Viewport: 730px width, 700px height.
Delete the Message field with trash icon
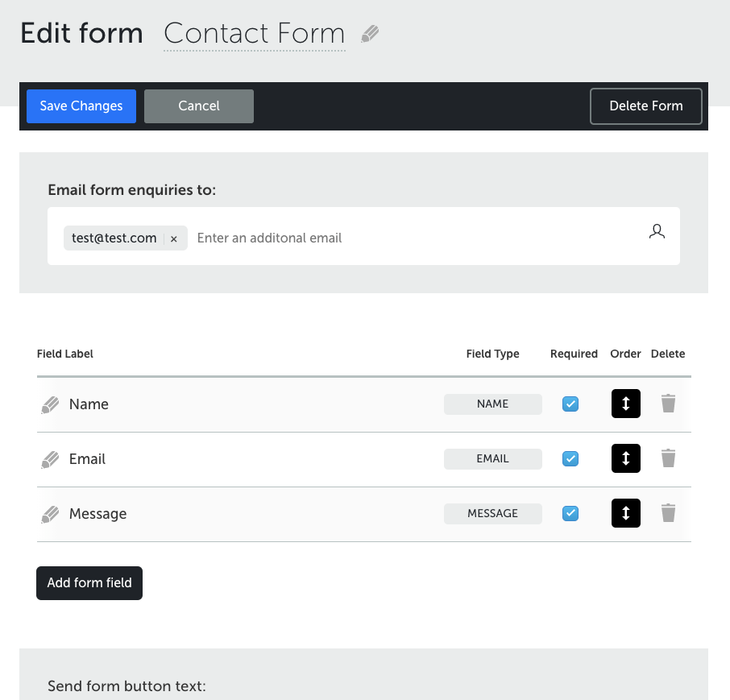pyautogui.click(x=668, y=513)
